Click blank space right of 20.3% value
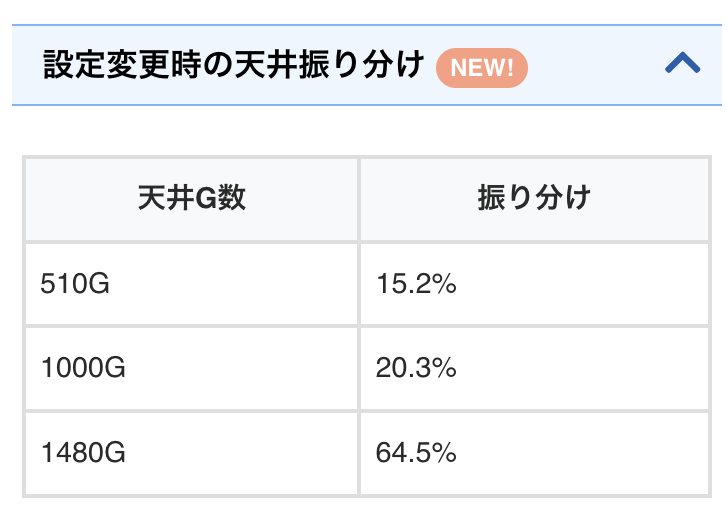 [600, 368]
